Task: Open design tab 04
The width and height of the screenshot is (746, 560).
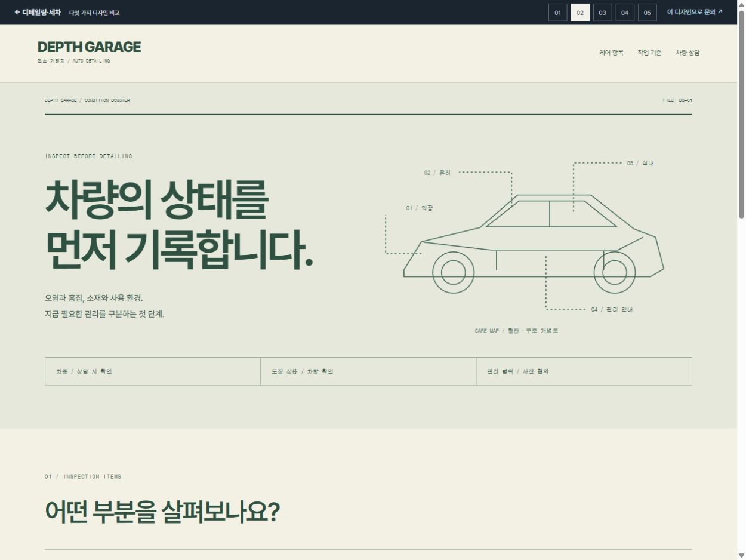Action: pos(625,13)
